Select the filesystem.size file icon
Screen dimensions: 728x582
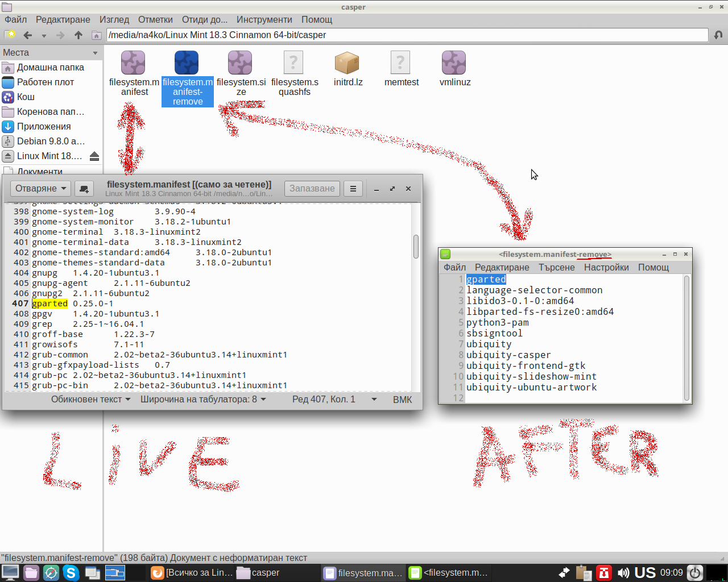click(240, 63)
